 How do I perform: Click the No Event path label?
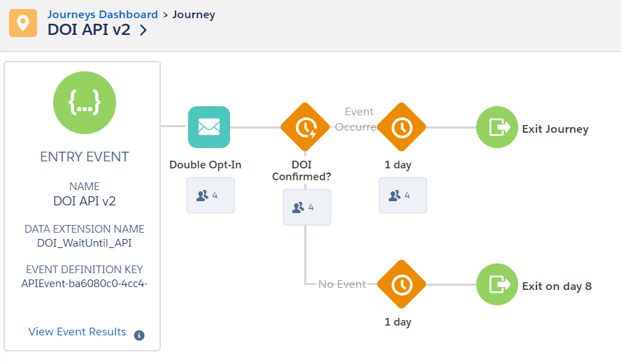click(342, 284)
